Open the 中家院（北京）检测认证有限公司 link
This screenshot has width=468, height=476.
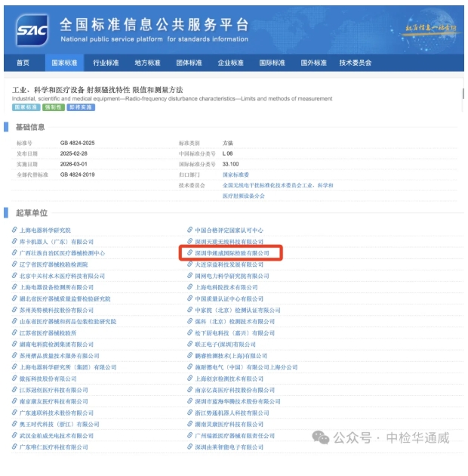[x=238, y=311]
